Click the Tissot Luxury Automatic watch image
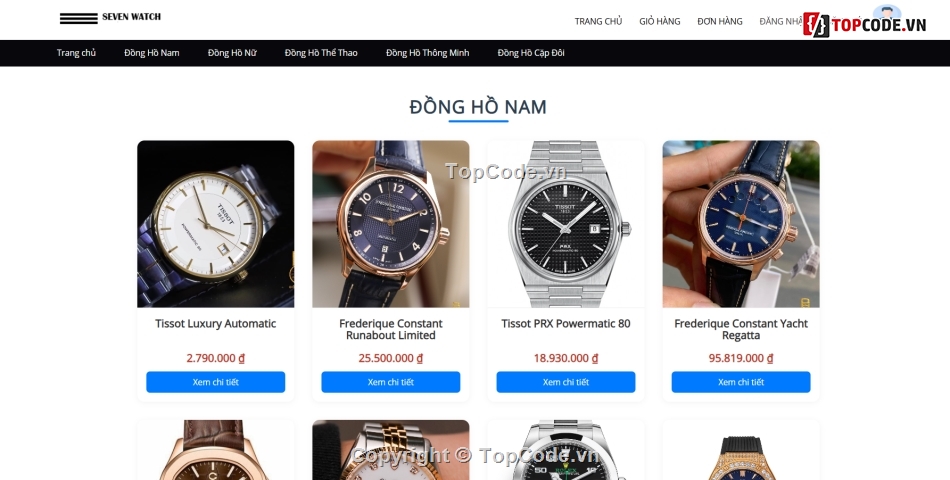Screen dimensions: 950x480 coord(216,224)
